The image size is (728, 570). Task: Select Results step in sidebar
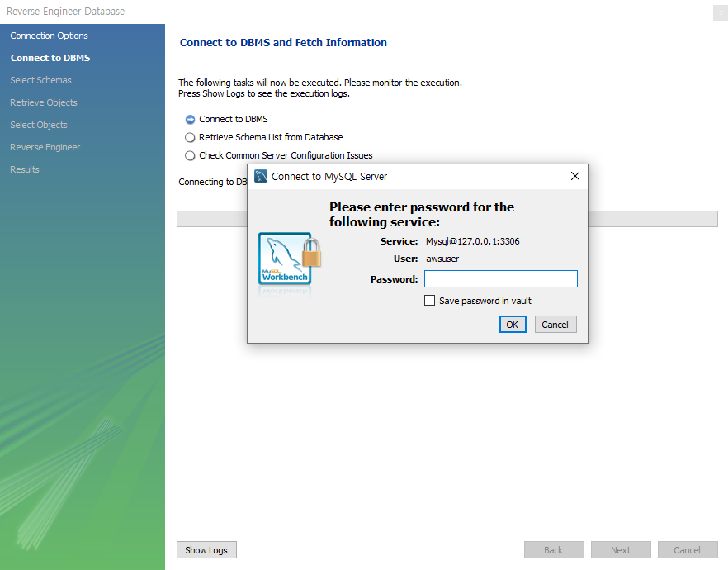click(x=25, y=169)
